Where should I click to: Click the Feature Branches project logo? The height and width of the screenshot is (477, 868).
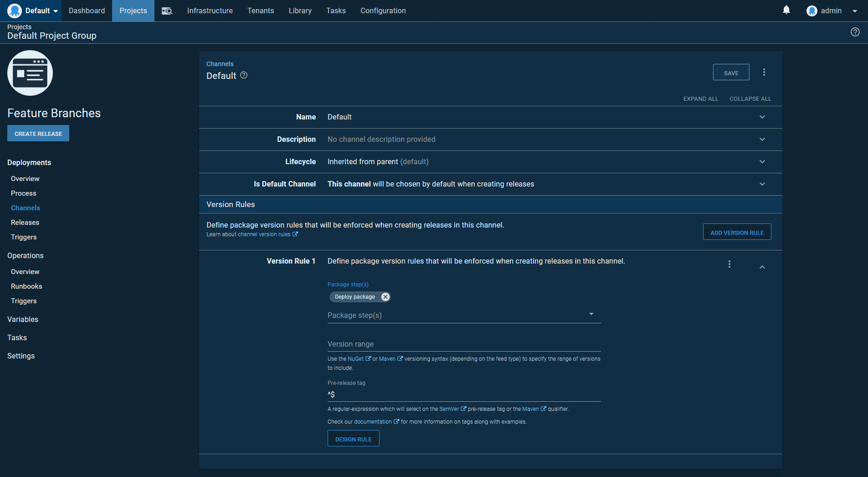pos(30,73)
